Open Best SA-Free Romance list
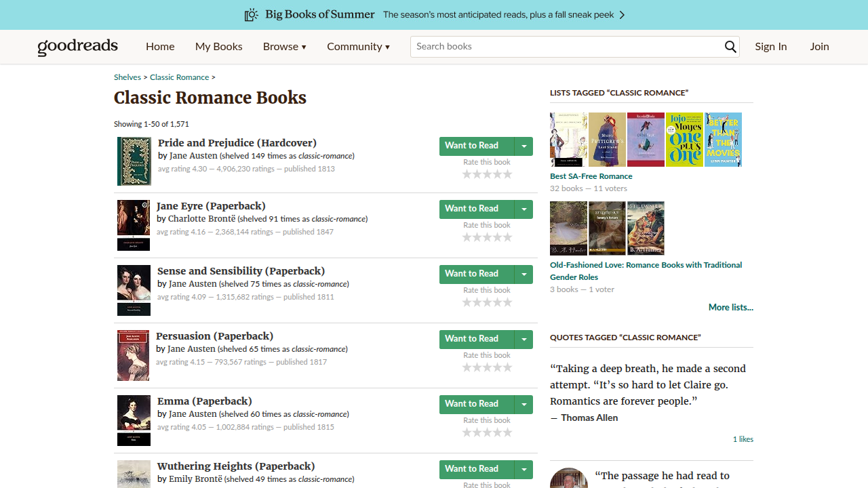The height and width of the screenshot is (488, 868). (591, 176)
